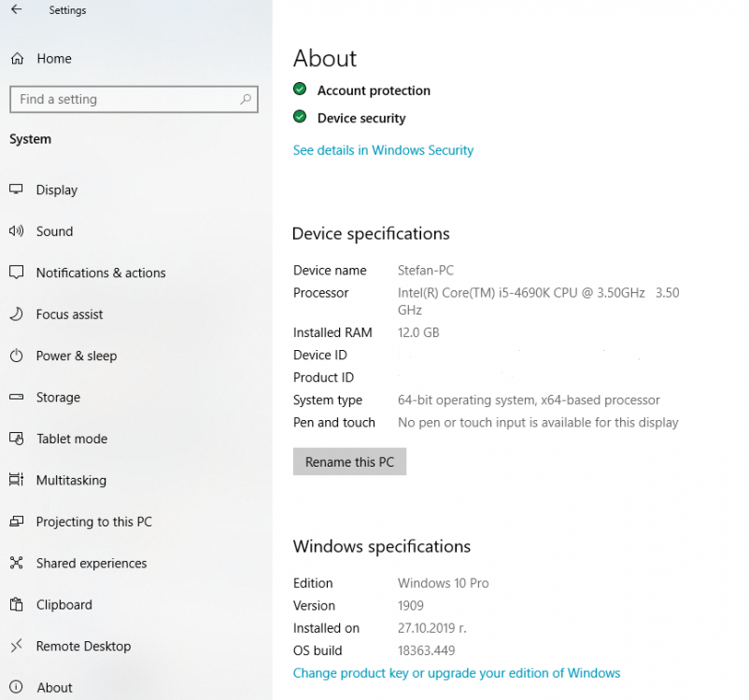
Task: Click the Product ID label
Action: click(x=323, y=377)
